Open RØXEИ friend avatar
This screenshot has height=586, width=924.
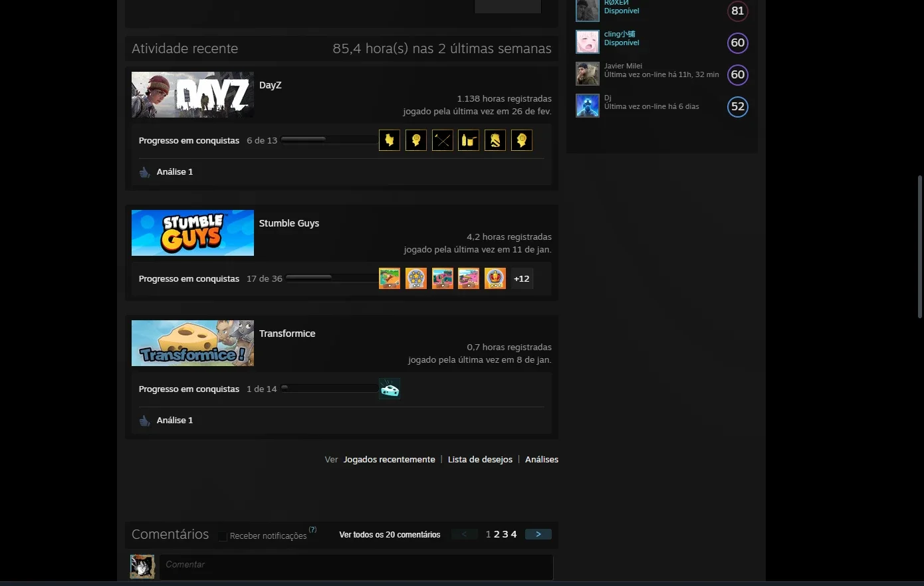pyautogui.click(x=588, y=10)
